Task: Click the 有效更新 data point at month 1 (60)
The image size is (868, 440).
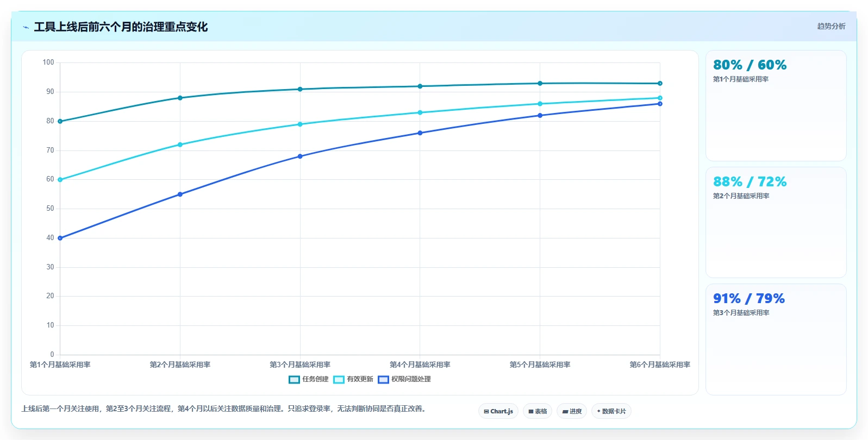Action: [60, 180]
